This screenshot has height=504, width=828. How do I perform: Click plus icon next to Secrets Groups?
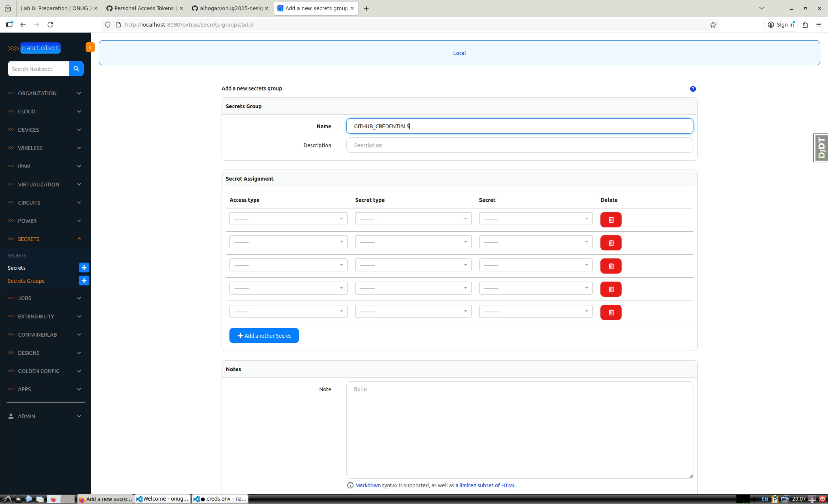(x=84, y=281)
